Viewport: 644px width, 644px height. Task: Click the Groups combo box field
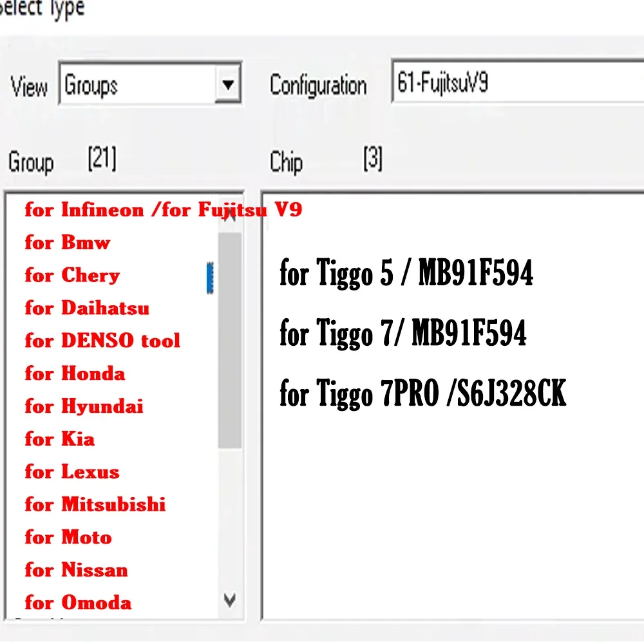click(x=150, y=84)
